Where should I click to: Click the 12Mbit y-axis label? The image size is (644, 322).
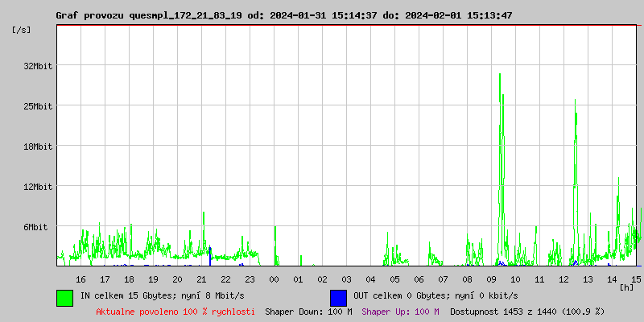[38, 187]
